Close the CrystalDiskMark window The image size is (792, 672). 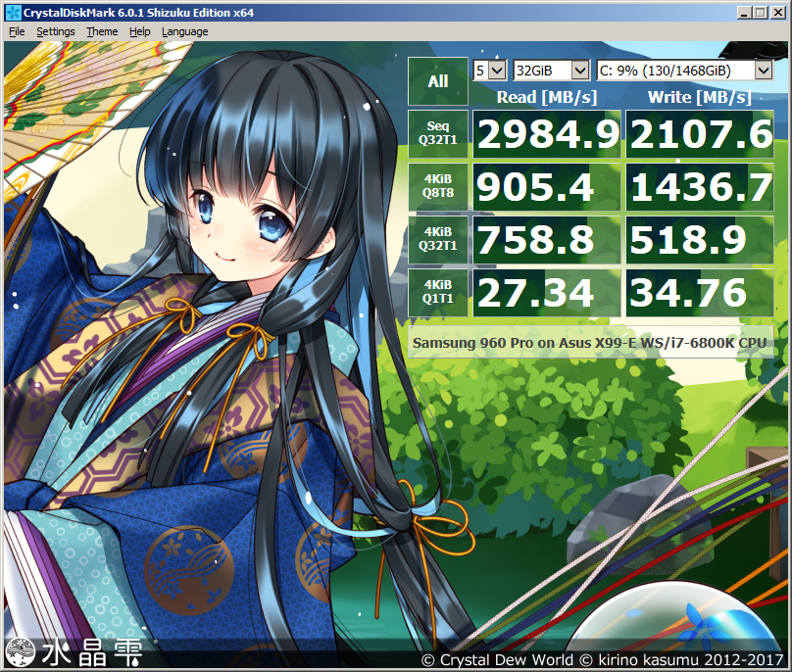click(778, 13)
